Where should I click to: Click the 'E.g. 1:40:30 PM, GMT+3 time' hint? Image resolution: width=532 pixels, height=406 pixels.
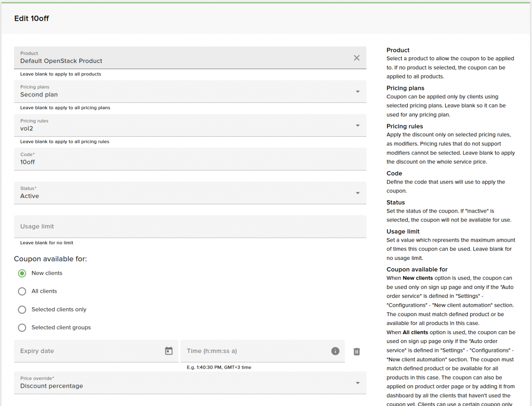219,368
